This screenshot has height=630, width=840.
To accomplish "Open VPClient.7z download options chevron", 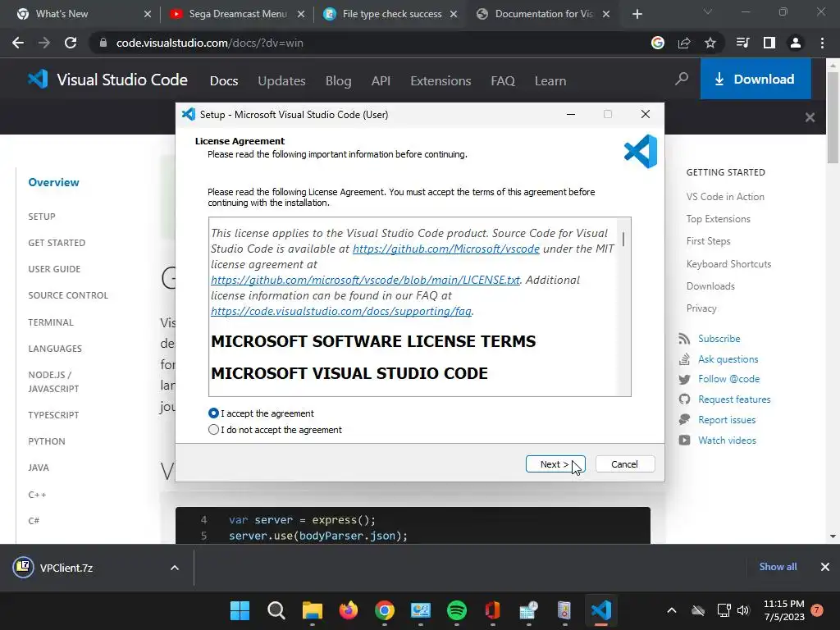I will (175, 568).
